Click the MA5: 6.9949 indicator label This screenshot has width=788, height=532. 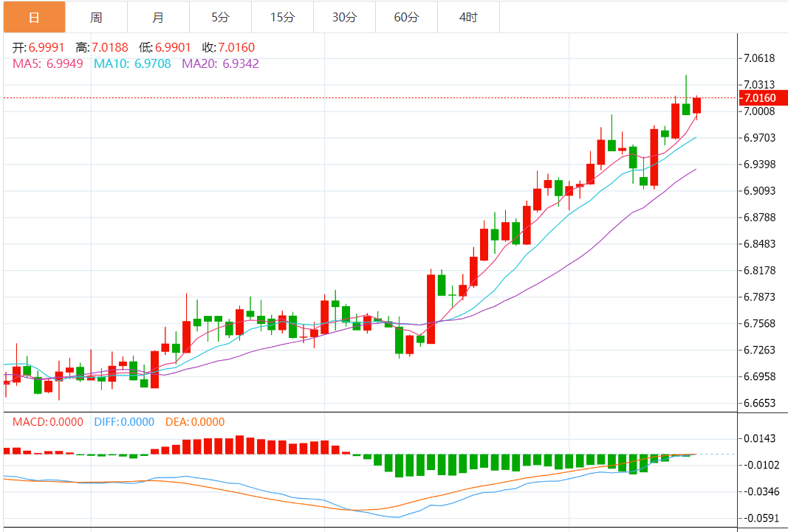48,63
